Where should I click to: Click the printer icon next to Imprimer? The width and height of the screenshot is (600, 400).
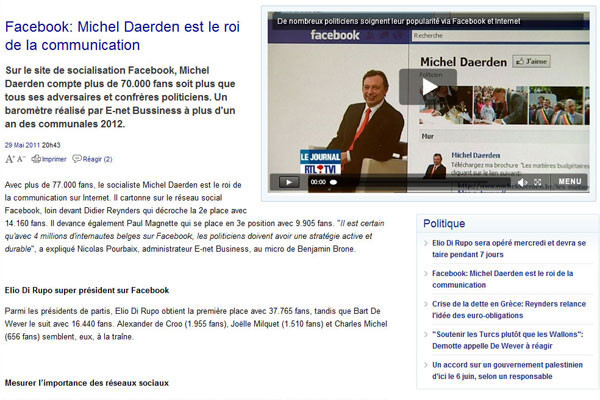pos(36,159)
